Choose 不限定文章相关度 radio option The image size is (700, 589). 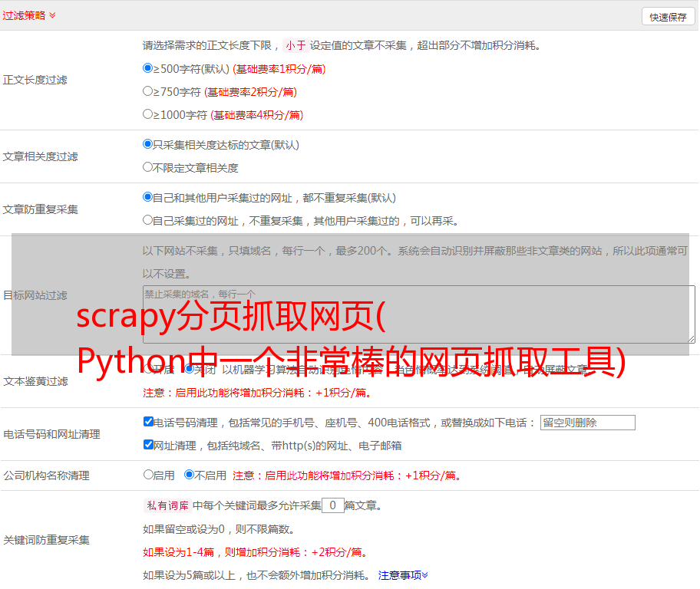[148, 167]
